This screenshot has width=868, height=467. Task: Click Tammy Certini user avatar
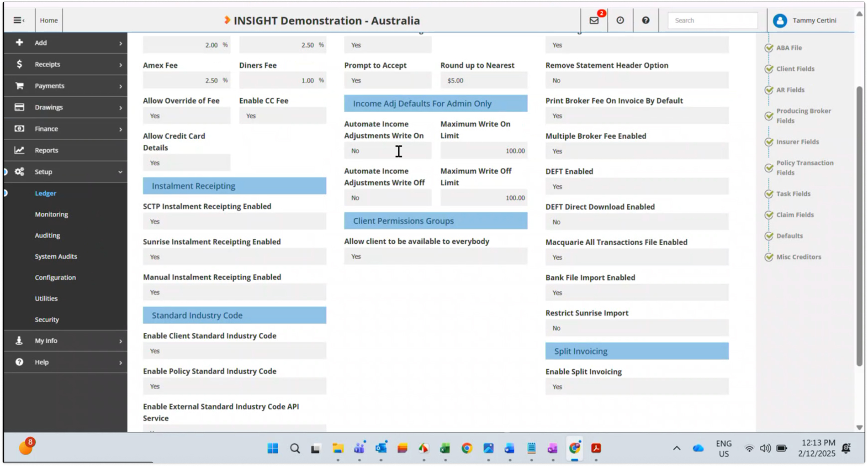780,21
